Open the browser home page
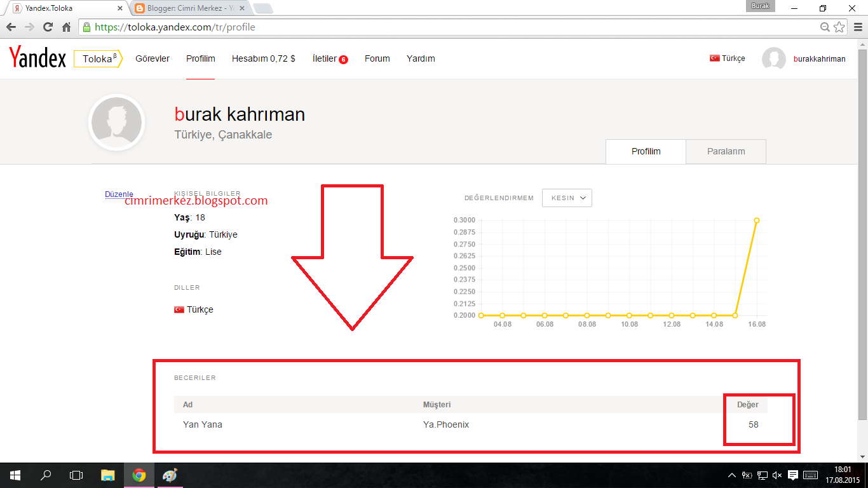Viewport: 868px width, 488px height. tap(67, 27)
